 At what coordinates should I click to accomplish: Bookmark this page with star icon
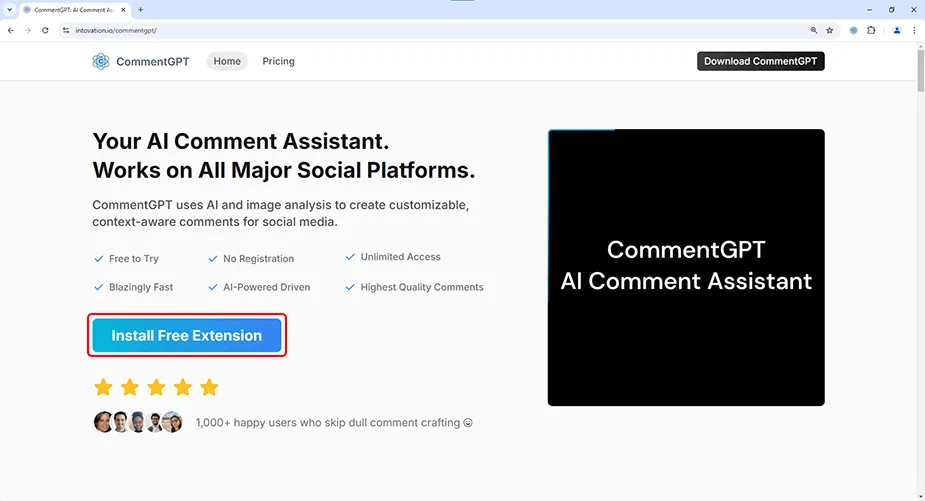coord(829,30)
